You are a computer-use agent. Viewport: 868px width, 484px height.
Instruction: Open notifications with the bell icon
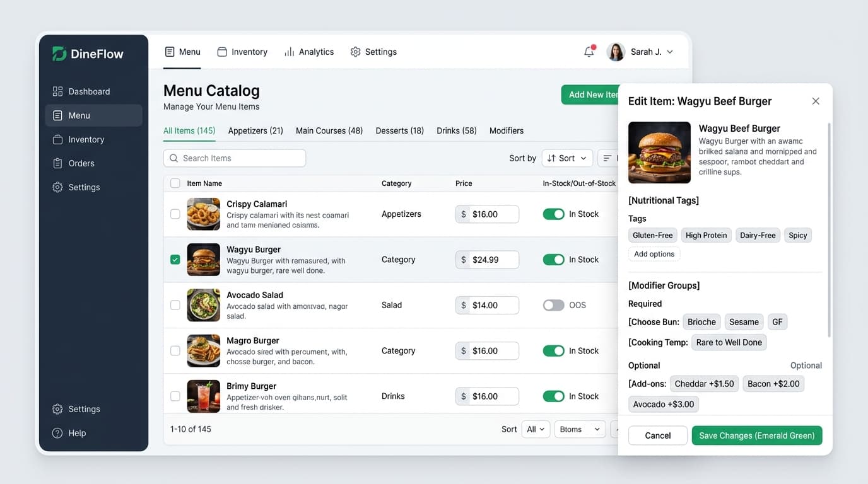[589, 52]
